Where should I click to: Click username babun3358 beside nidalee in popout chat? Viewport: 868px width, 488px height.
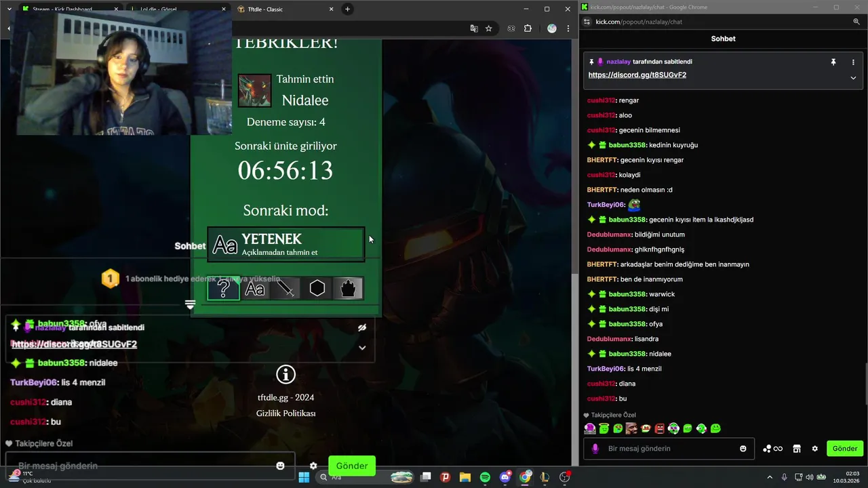click(627, 354)
